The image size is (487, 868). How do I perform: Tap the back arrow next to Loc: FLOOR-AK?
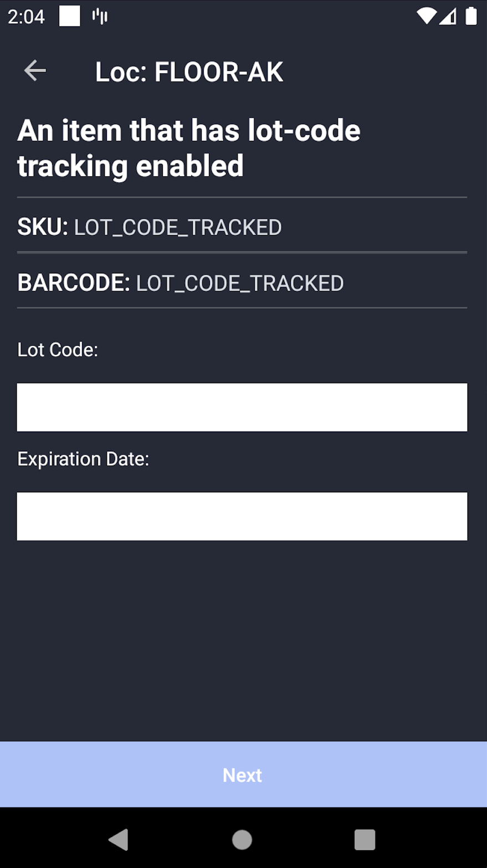34,70
